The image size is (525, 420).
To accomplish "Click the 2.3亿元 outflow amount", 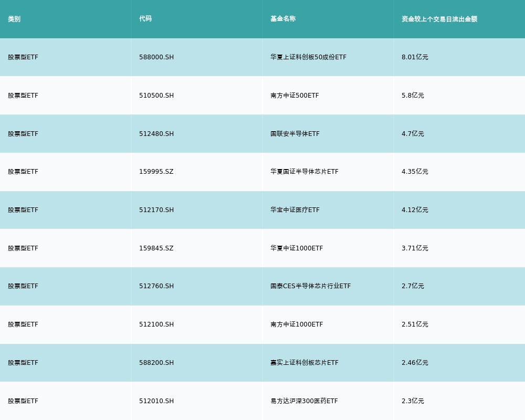I will 413,401.
